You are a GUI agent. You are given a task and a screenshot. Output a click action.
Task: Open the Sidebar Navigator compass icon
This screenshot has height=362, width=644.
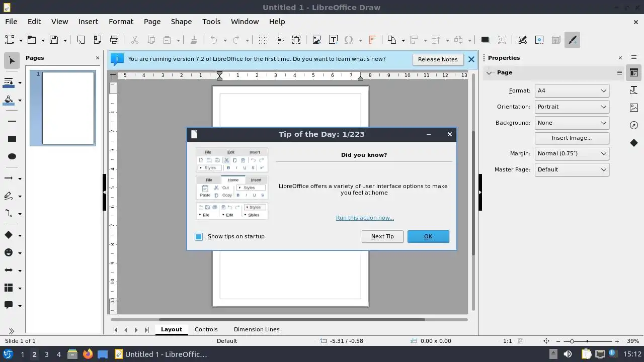click(x=634, y=125)
